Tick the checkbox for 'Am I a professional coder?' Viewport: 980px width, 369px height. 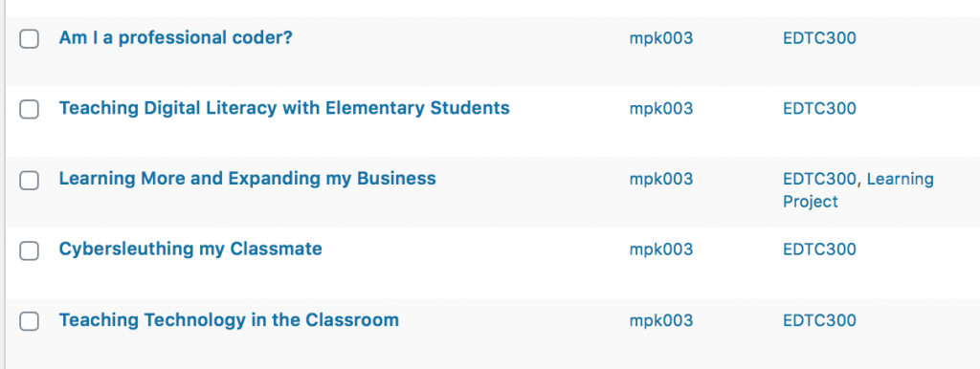(x=30, y=39)
